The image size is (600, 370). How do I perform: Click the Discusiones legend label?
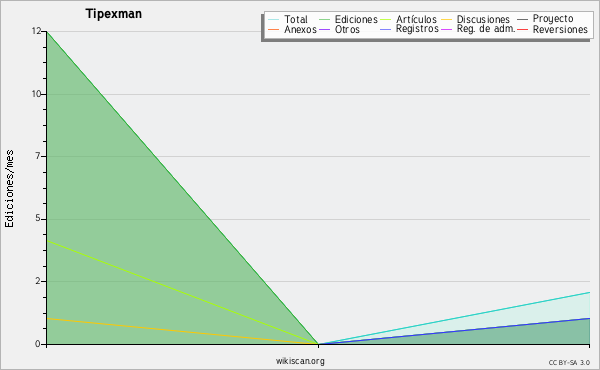(x=483, y=20)
